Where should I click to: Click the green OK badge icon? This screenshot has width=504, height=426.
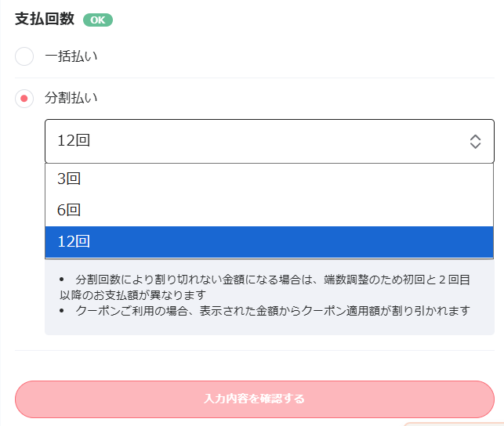point(98,20)
